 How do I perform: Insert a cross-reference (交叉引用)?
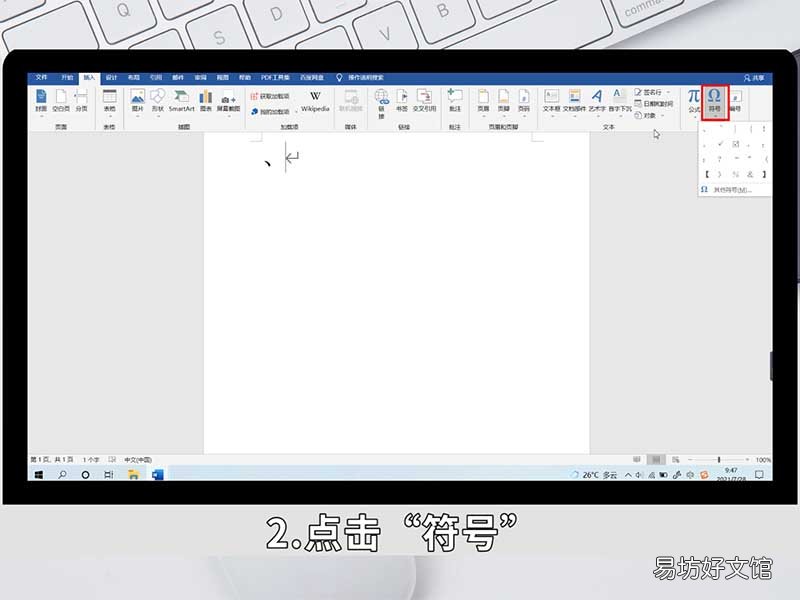[424, 101]
